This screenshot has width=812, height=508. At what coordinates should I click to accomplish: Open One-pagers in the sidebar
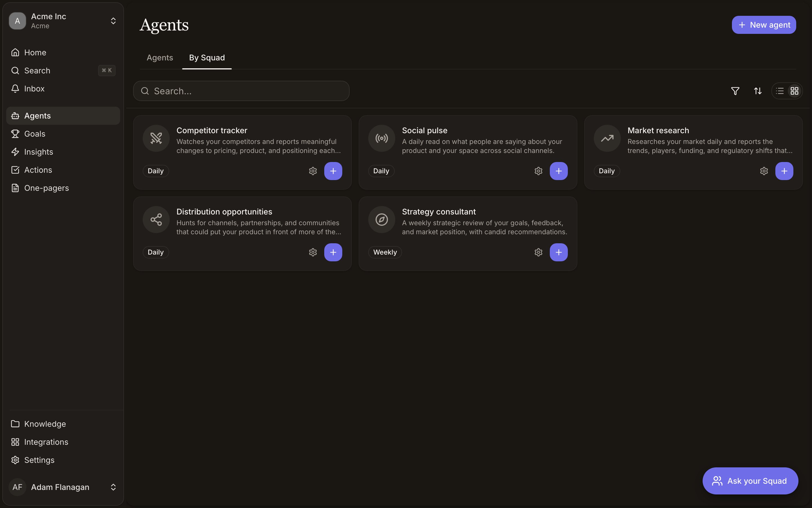pyautogui.click(x=63, y=188)
